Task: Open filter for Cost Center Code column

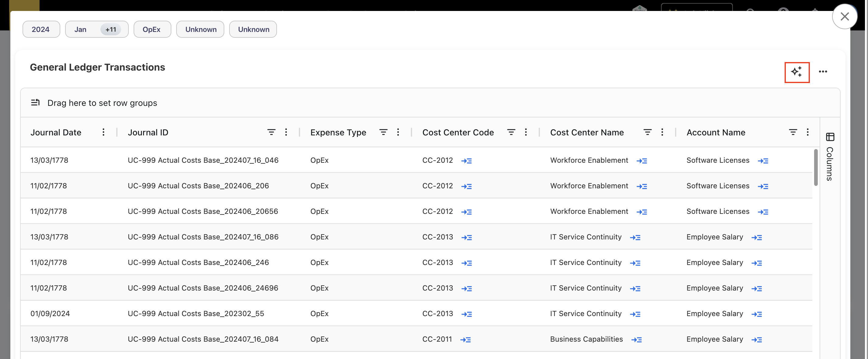Action: pyautogui.click(x=511, y=132)
